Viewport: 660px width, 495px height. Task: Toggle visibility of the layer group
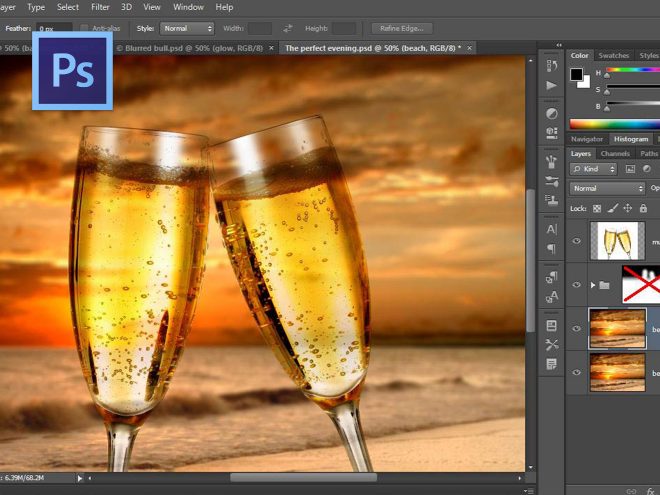(x=576, y=285)
